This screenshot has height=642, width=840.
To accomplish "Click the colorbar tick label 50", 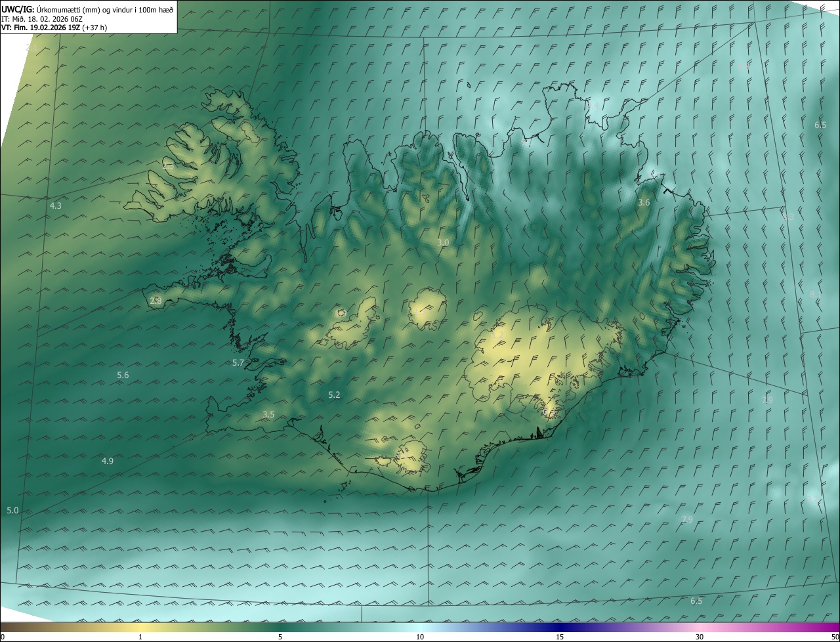I will tap(835, 637).
